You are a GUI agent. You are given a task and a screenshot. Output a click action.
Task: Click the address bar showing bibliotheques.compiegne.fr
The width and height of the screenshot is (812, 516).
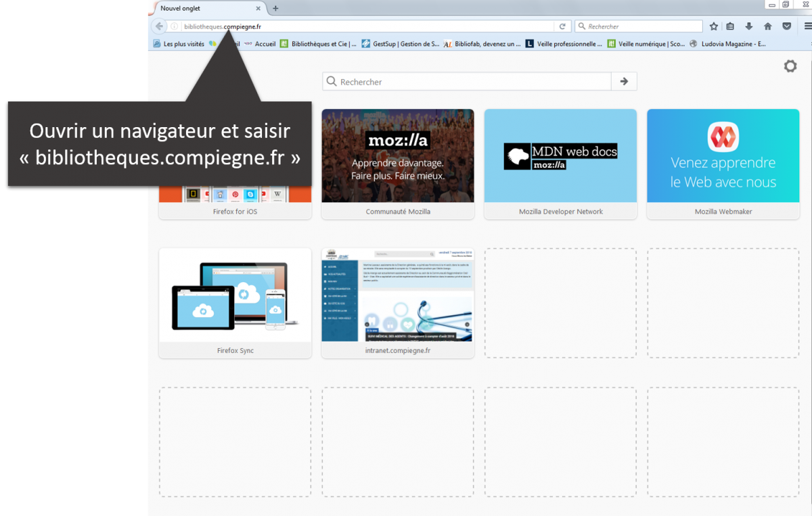coord(369,26)
